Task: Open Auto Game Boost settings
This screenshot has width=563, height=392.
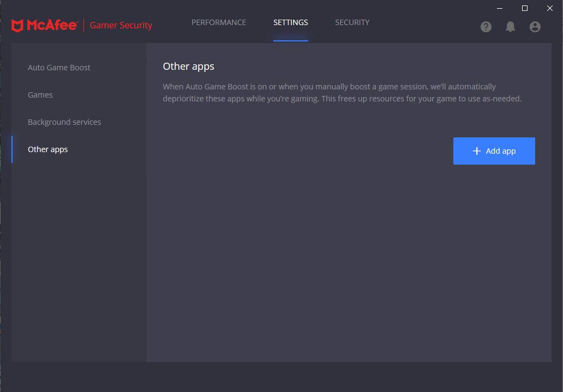Action: click(59, 68)
